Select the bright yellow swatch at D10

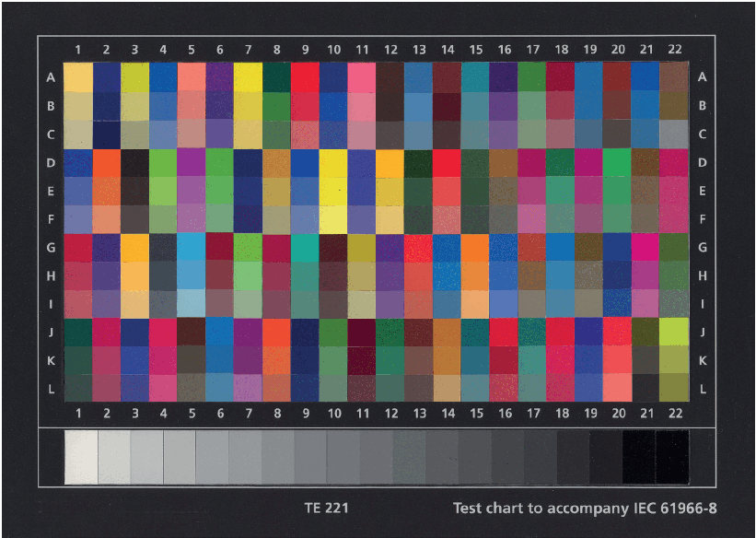333,162
